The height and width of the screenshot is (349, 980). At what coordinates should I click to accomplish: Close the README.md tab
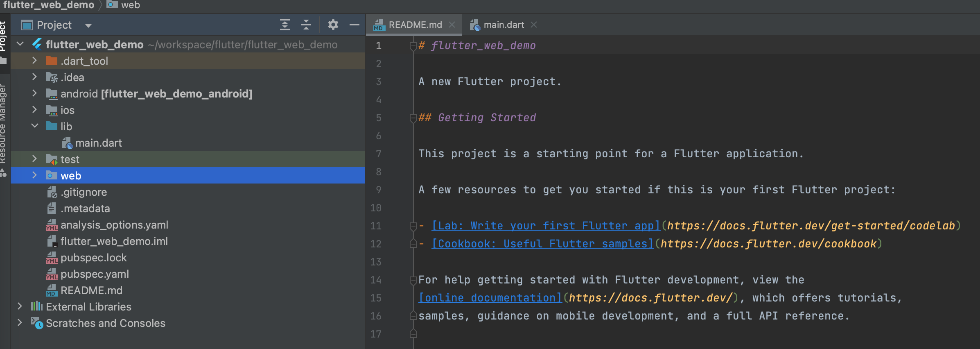click(x=452, y=25)
